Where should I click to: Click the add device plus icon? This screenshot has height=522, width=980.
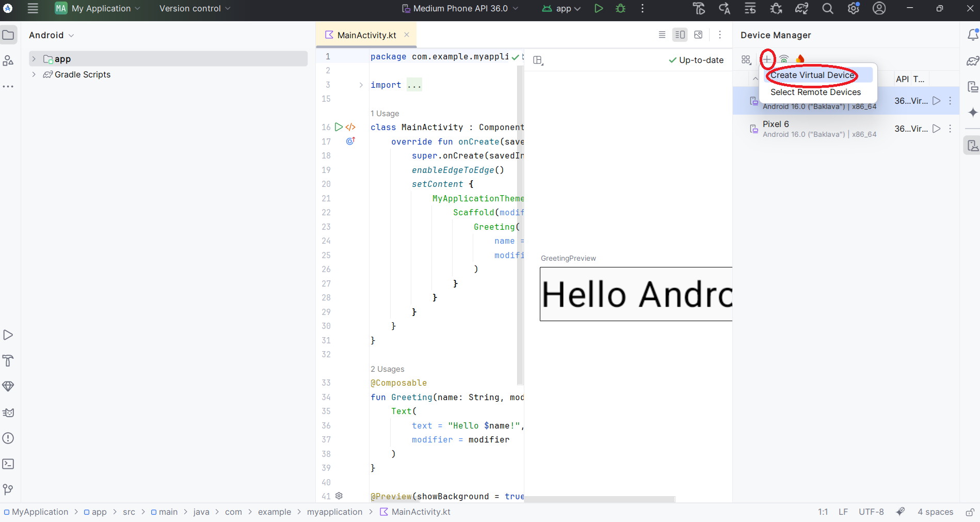[x=767, y=59]
